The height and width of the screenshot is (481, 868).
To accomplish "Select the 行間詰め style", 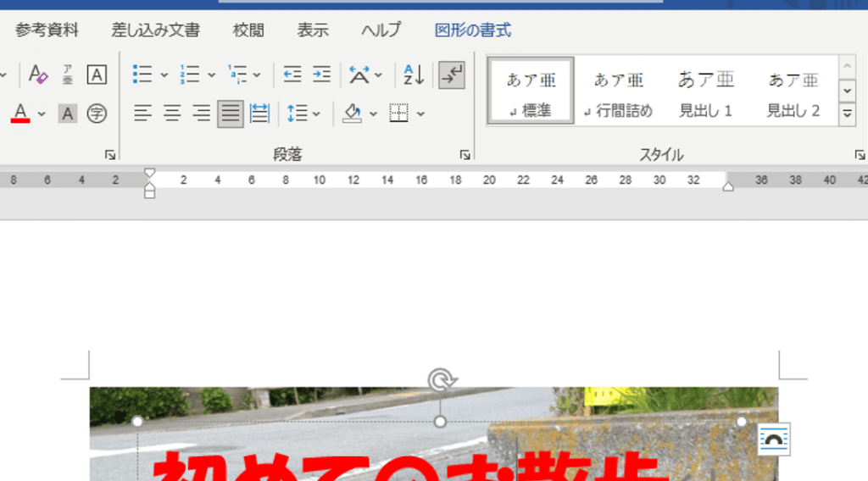I will 618,93.
